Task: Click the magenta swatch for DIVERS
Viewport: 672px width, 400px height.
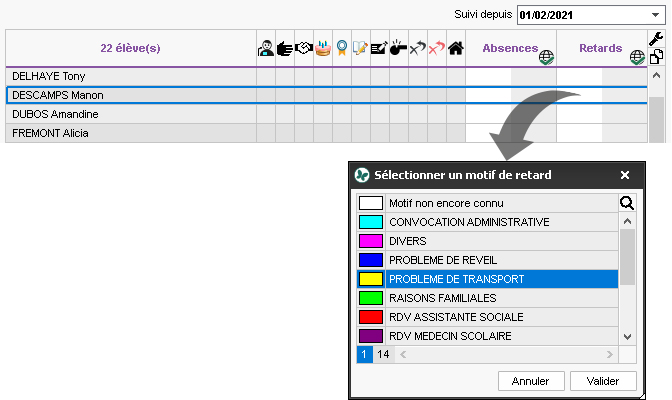Action: 371,241
